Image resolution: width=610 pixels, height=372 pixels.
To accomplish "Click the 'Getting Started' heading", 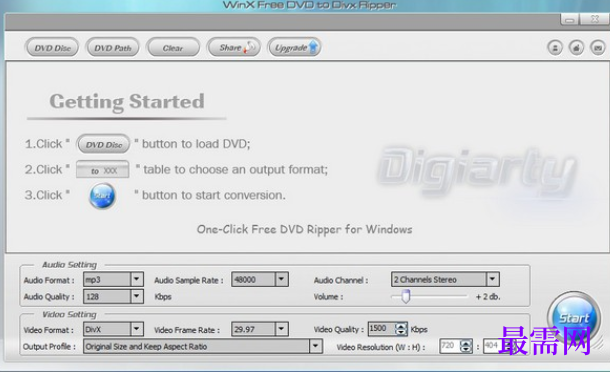I will tap(127, 102).
